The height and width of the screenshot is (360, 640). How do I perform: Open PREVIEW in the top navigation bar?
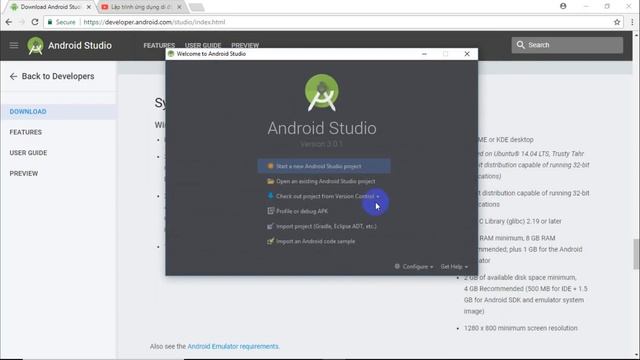coord(245,45)
